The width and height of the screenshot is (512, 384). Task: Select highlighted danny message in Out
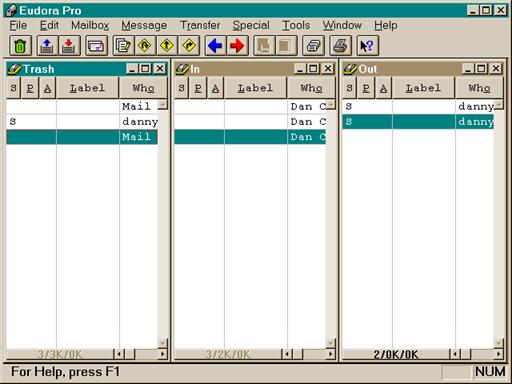pos(418,122)
